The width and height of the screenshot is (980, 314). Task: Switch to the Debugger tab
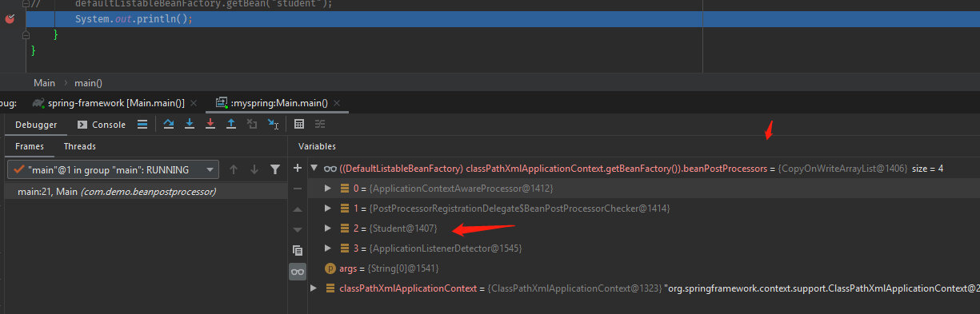(x=36, y=125)
